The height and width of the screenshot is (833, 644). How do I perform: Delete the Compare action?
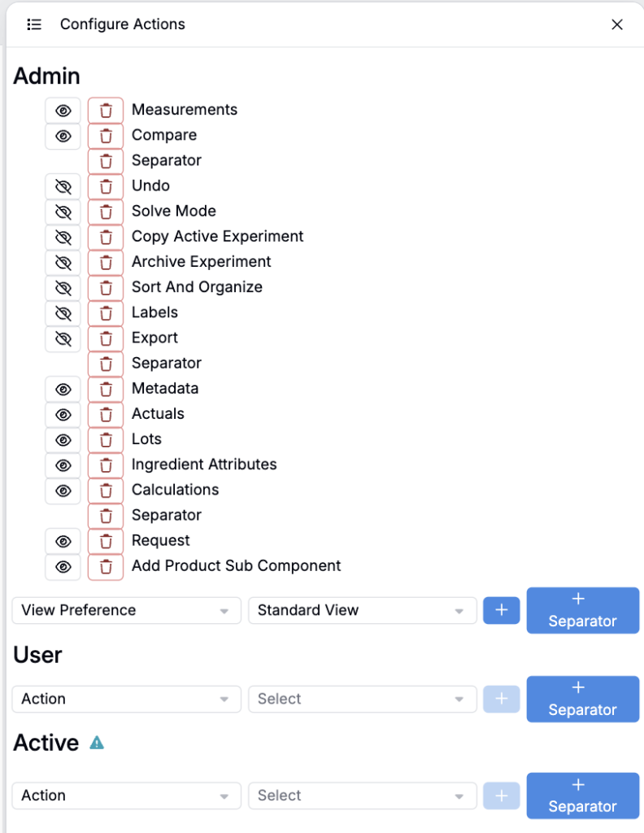[106, 135]
